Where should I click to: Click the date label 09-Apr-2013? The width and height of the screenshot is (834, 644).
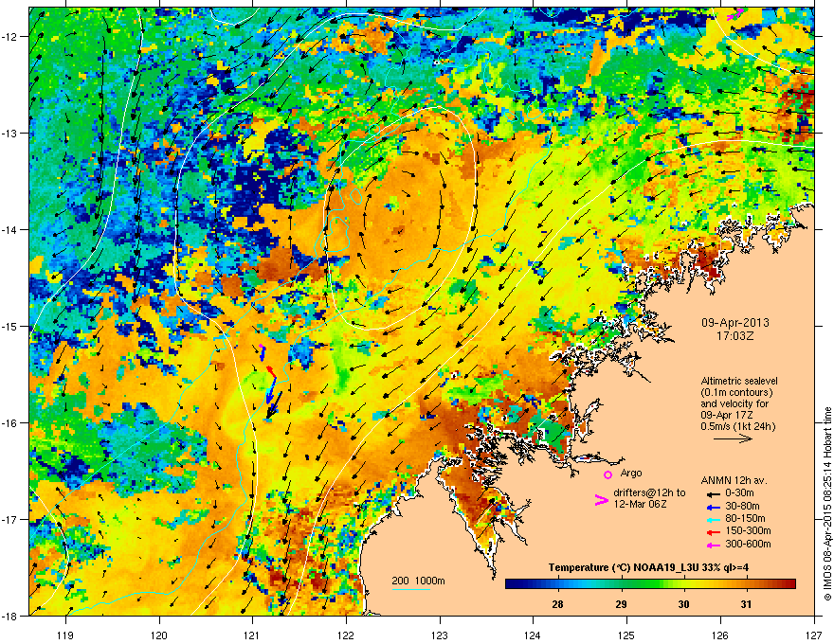[x=735, y=323]
